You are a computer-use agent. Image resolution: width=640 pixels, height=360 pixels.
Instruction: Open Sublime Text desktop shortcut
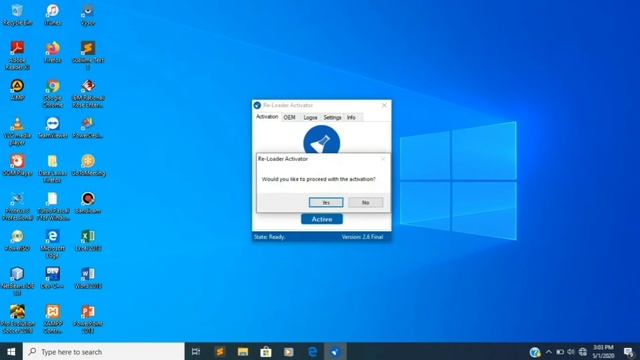click(88, 56)
